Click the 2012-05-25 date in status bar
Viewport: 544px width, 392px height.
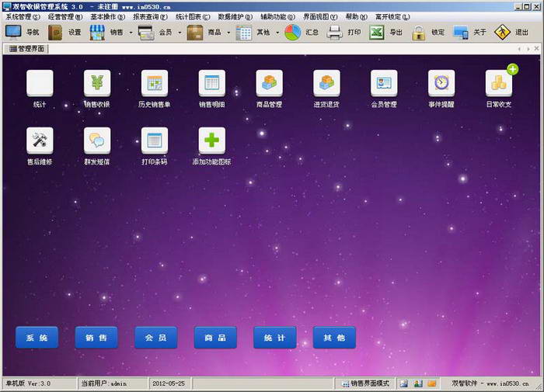pos(169,383)
